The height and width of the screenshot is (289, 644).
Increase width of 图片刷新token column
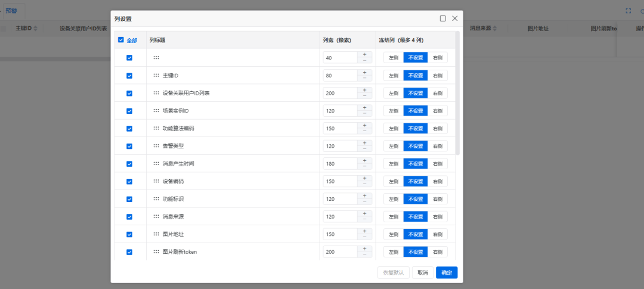coord(365,249)
